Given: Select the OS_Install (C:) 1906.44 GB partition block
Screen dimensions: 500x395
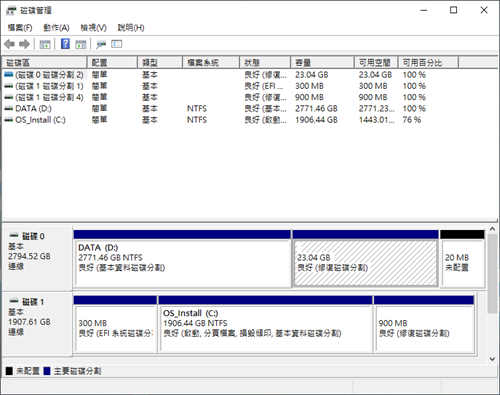Looking at the screenshot, I should point(266,324).
